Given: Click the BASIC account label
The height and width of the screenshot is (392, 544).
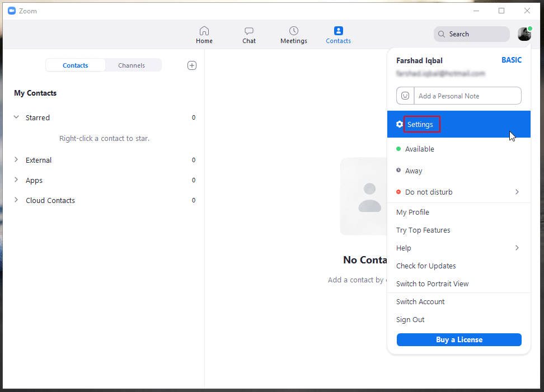Looking at the screenshot, I should [x=512, y=60].
